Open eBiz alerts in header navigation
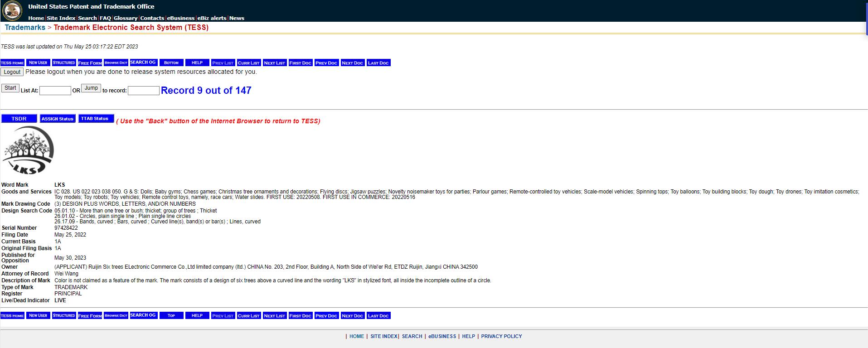Image resolution: width=868 pixels, height=348 pixels. [212, 18]
